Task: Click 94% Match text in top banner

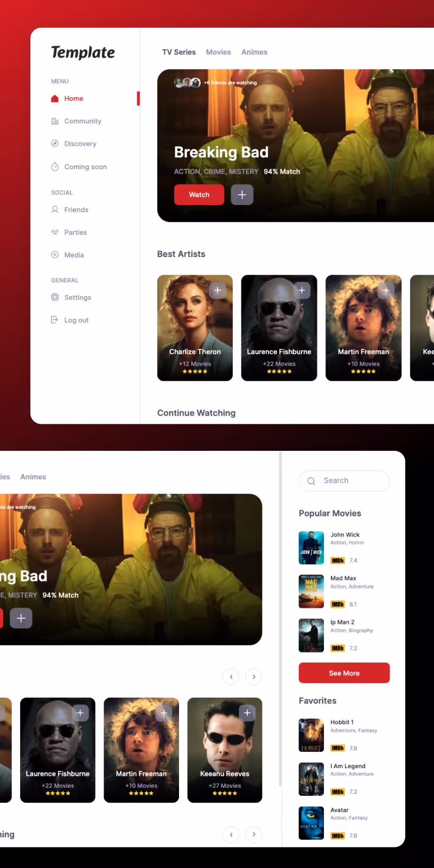Action: pos(282,171)
